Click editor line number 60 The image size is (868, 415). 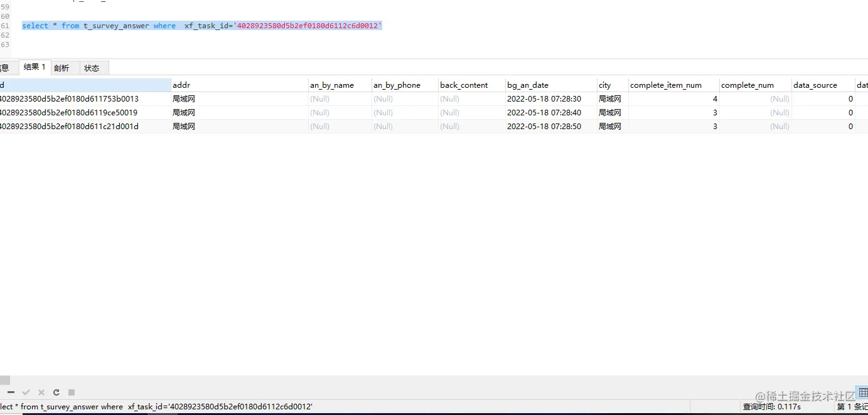pos(5,16)
